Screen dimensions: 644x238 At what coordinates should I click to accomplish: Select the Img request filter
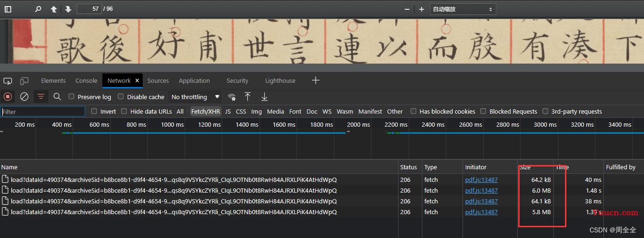[x=256, y=111]
